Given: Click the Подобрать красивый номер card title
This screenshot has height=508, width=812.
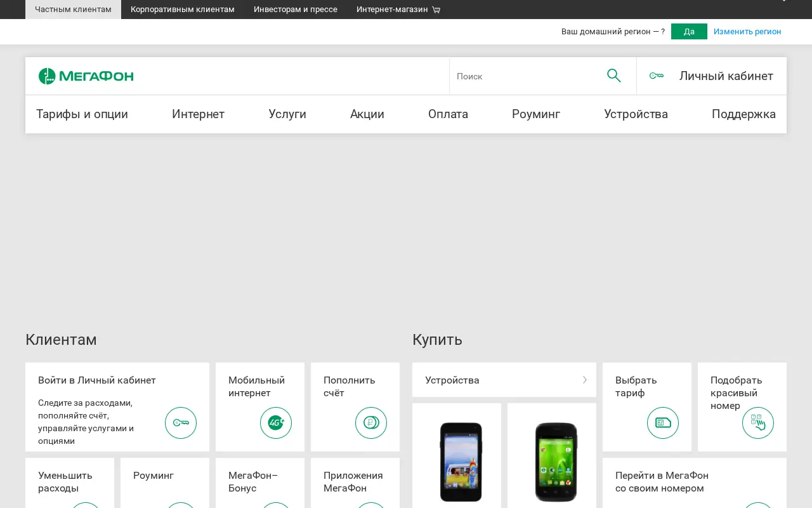Looking at the screenshot, I should 737,392.
